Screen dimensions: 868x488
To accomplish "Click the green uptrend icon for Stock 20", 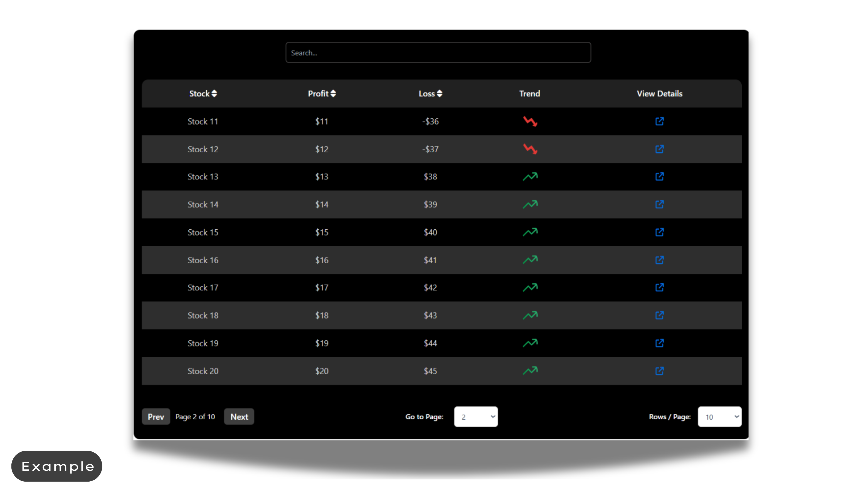I will (530, 371).
